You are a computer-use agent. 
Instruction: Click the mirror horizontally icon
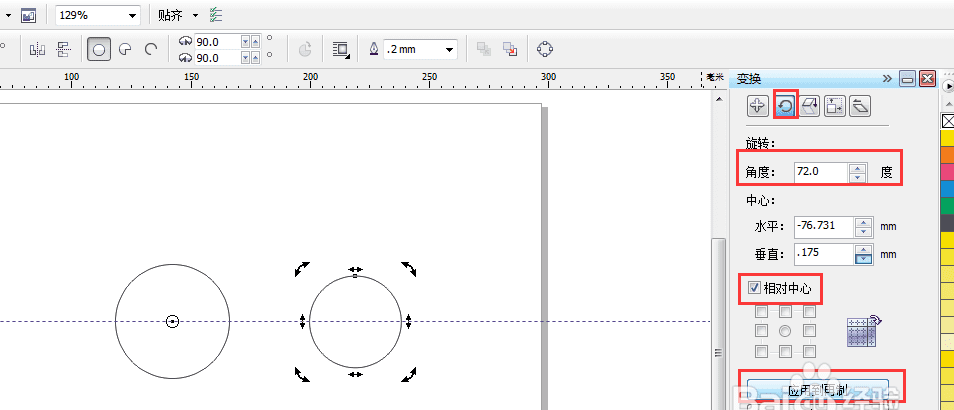click(x=38, y=49)
